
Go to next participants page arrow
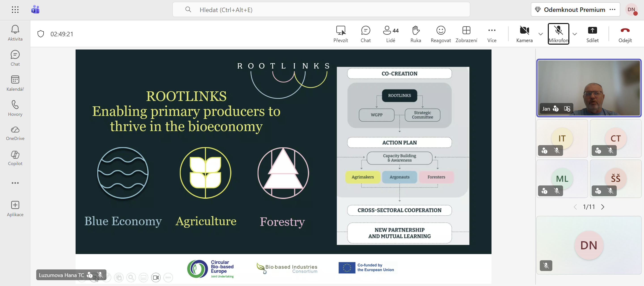603,207
